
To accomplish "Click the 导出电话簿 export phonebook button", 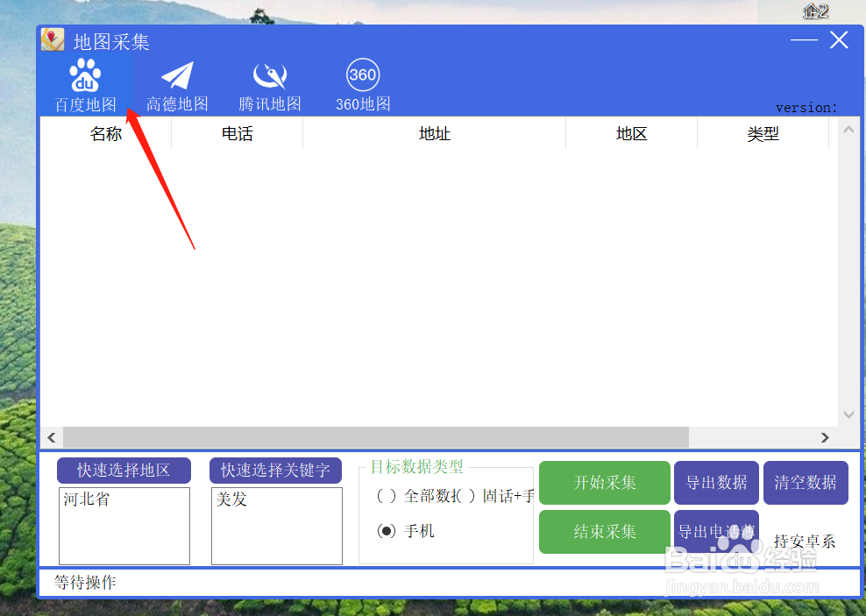I will coord(716,531).
